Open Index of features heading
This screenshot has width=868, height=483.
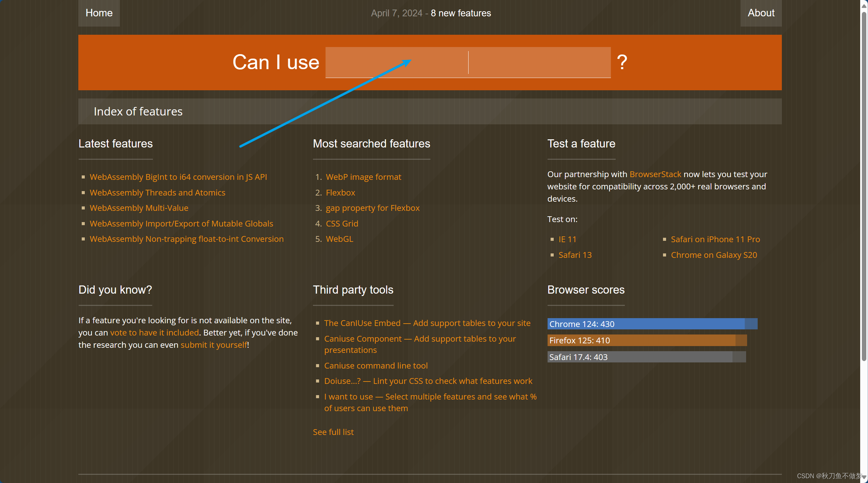tap(138, 111)
